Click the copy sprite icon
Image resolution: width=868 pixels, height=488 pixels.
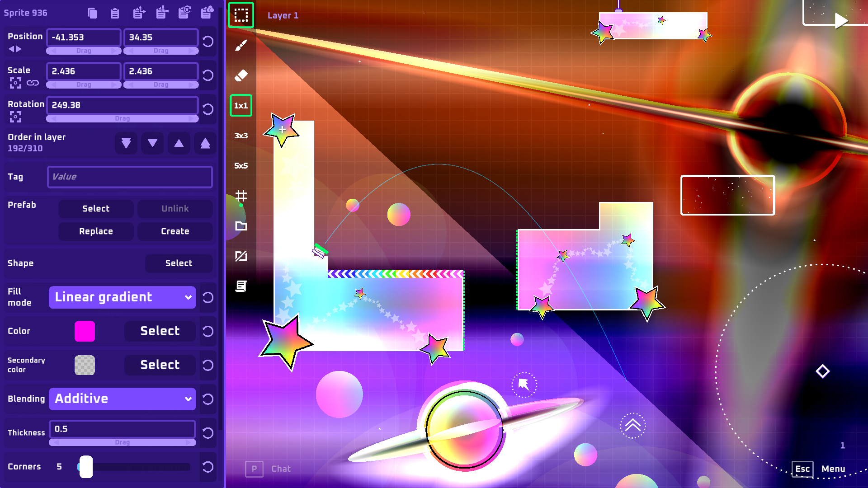click(x=92, y=13)
